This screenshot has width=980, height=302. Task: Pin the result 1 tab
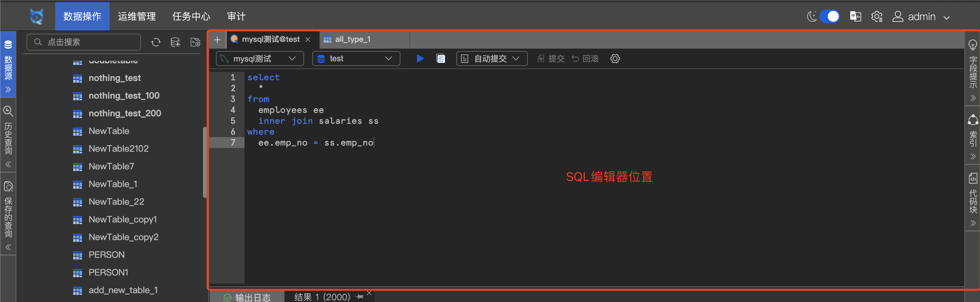[x=360, y=297]
